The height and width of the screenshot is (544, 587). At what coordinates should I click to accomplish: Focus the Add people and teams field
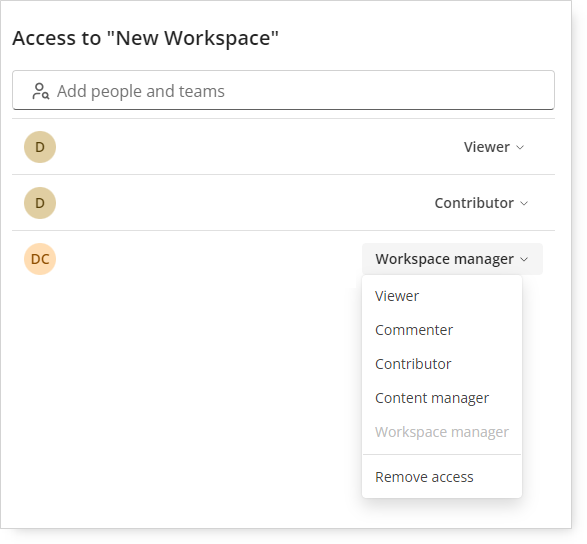(x=283, y=90)
